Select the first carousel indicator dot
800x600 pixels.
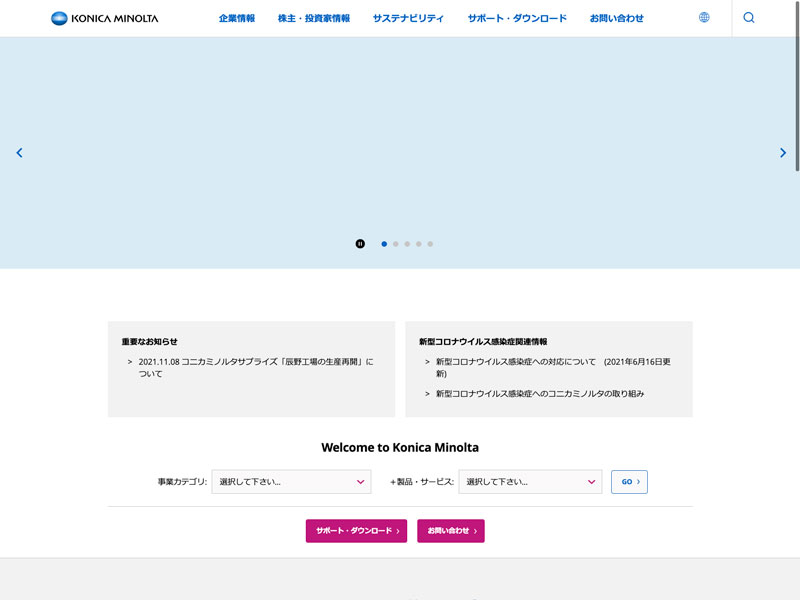tap(384, 243)
